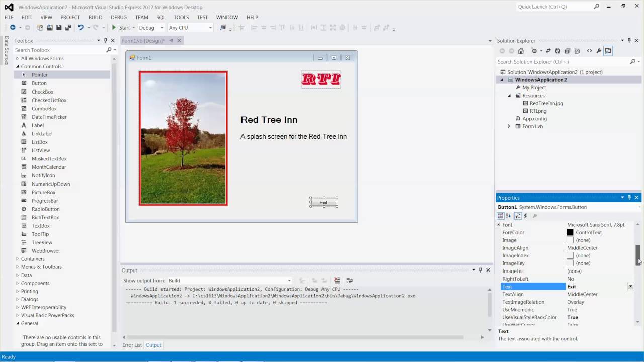Expand the Containers toolbox group

[17, 259]
